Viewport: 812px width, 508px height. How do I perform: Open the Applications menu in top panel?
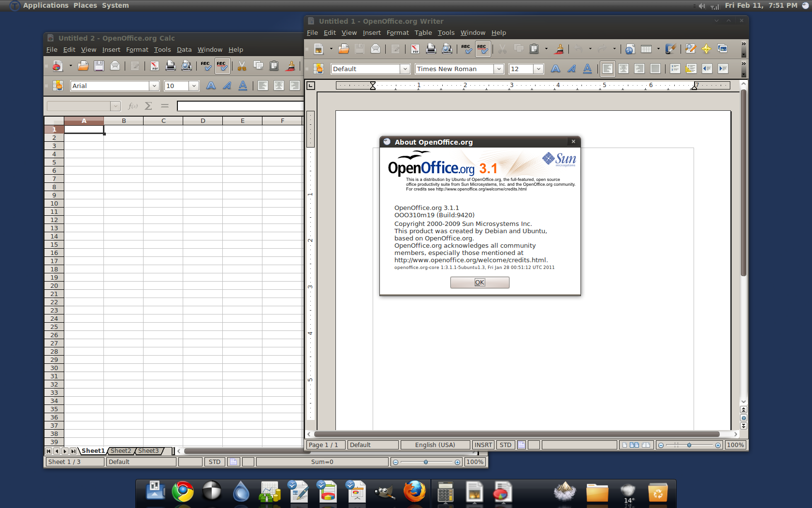(45, 5)
